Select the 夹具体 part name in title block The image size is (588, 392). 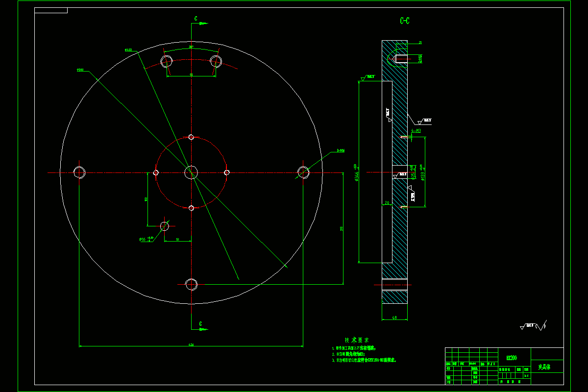544,367
